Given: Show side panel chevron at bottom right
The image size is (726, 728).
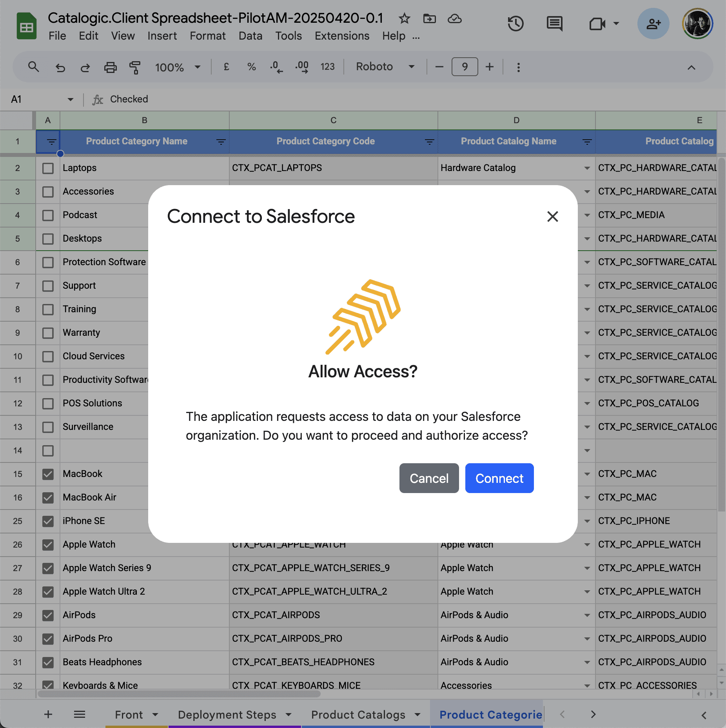Looking at the screenshot, I should point(704,715).
